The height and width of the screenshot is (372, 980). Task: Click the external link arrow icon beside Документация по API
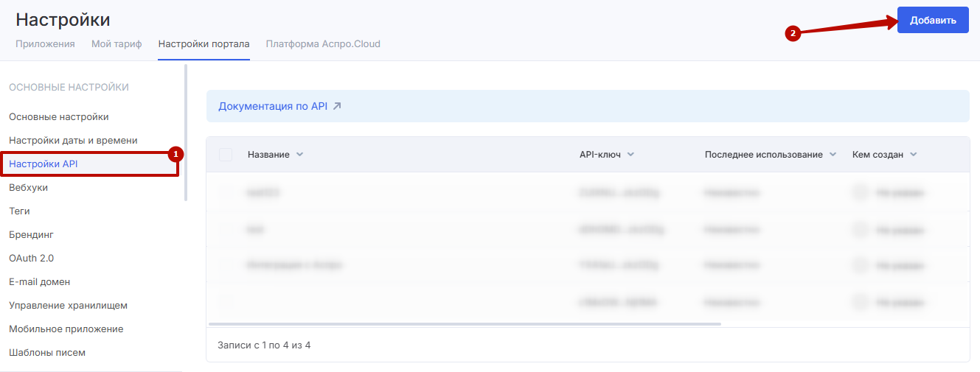[337, 106]
